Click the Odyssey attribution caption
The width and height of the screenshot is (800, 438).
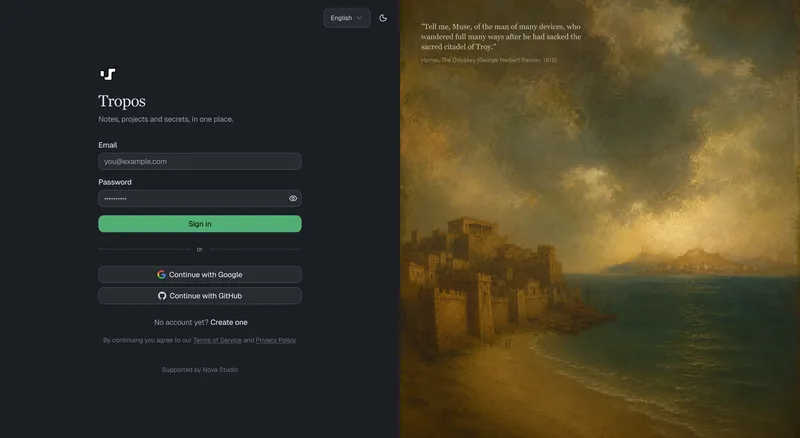(489, 60)
